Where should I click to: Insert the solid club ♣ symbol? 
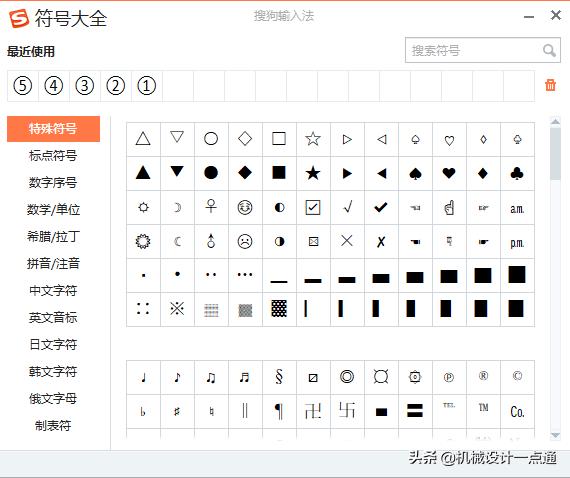pyautogui.click(x=517, y=173)
